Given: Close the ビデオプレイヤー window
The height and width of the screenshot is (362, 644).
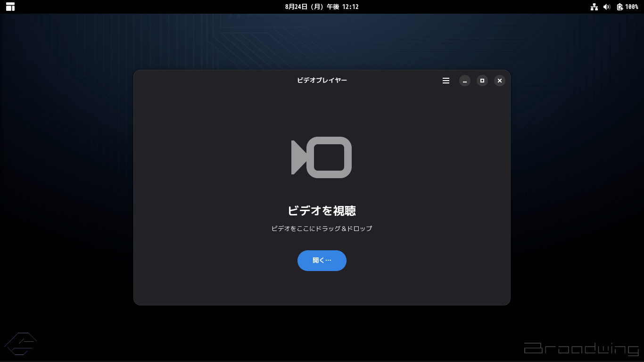Looking at the screenshot, I should [500, 81].
